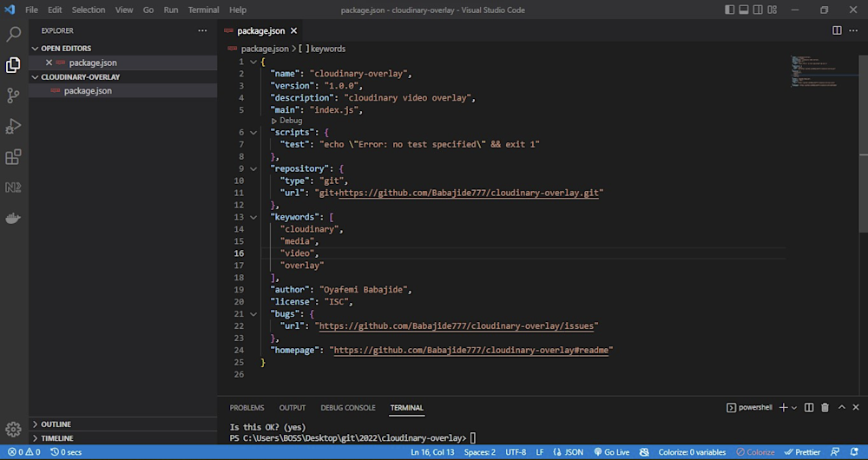The image size is (868, 460).
Task: Open the Search view in activity bar
Action: [13, 34]
